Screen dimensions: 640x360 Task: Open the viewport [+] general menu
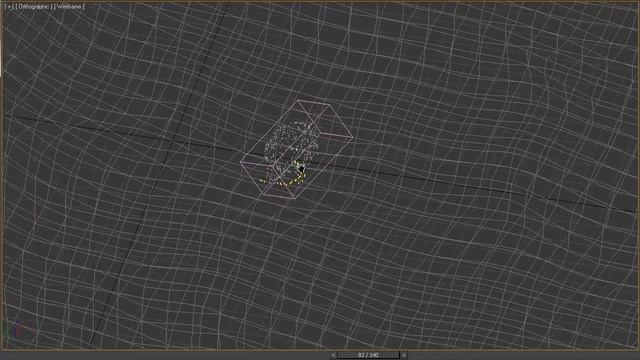coord(9,7)
